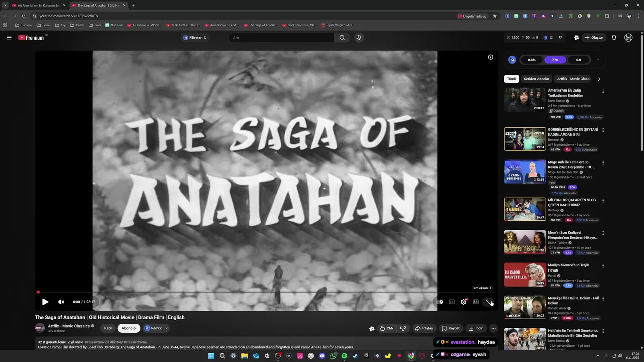Download the video with İndir
644x362 pixels.
pos(476,328)
